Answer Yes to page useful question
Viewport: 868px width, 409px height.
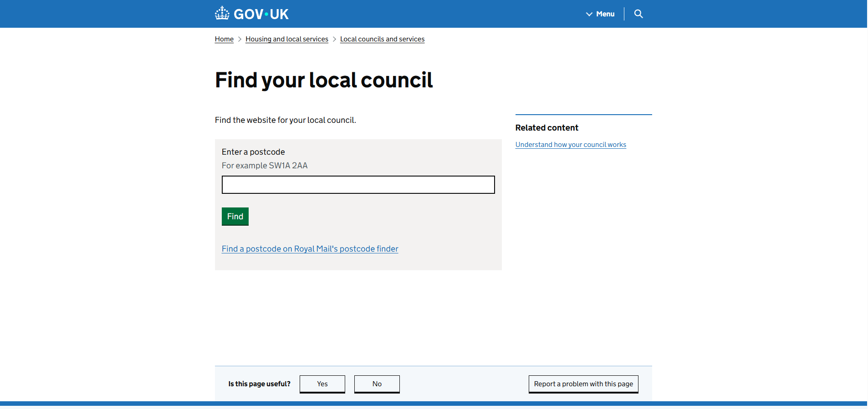tap(322, 384)
